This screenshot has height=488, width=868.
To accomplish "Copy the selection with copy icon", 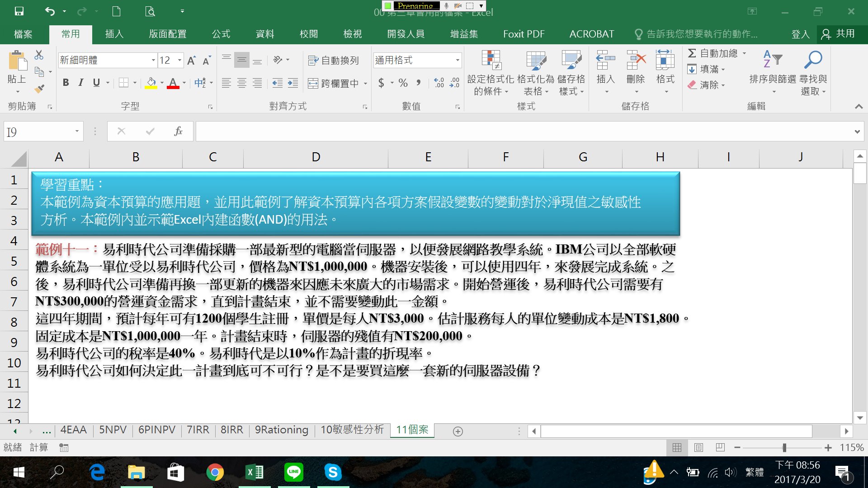I will pyautogui.click(x=39, y=71).
